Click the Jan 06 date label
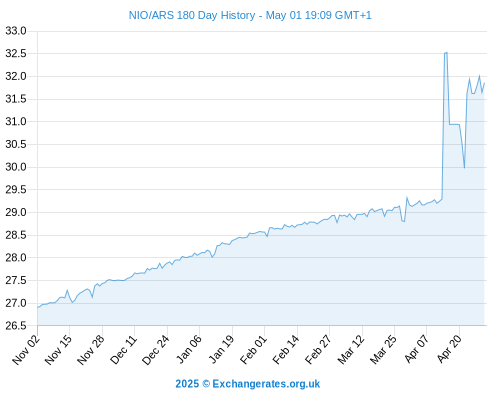 [188, 350]
